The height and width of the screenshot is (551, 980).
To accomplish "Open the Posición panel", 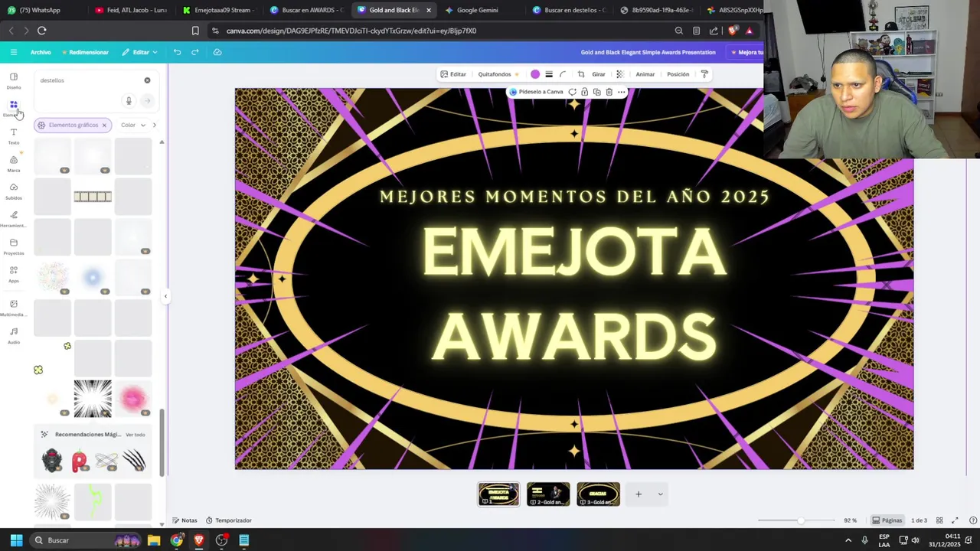I will tap(678, 74).
